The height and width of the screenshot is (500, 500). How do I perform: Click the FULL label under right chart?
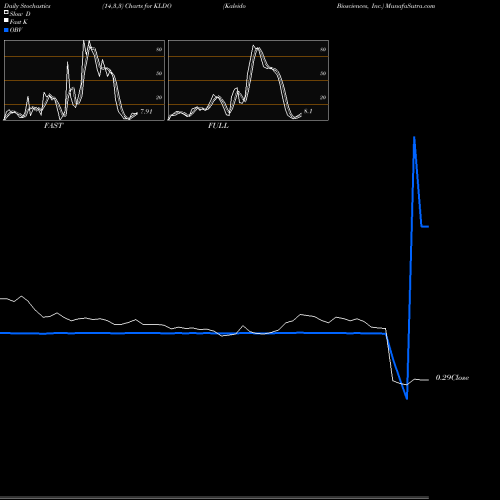218,126
